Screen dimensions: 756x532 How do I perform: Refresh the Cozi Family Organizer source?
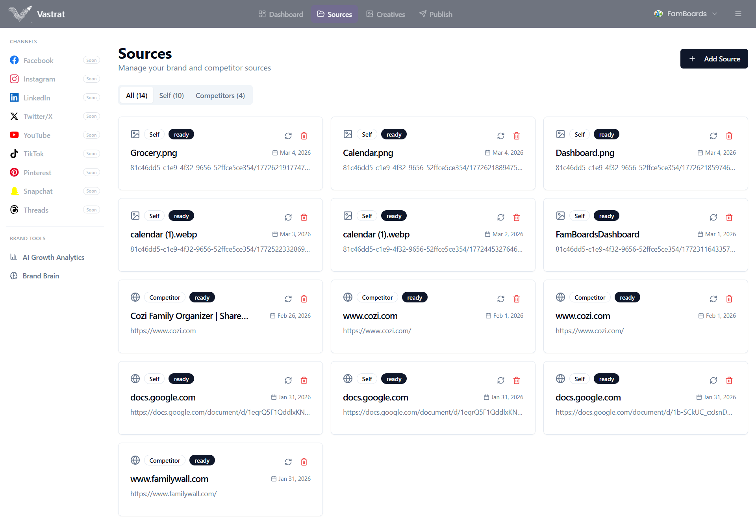pos(288,299)
